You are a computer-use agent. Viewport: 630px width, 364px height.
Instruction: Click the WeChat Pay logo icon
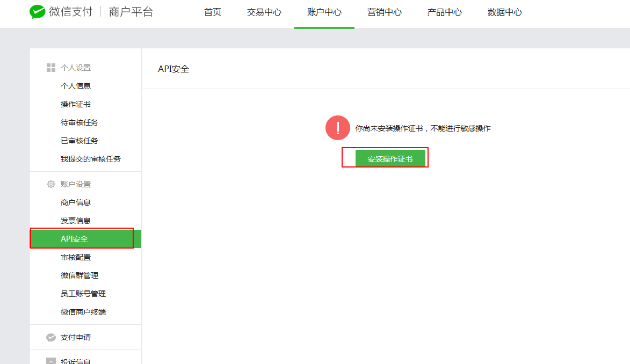pyautogui.click(x=38, y=12)
